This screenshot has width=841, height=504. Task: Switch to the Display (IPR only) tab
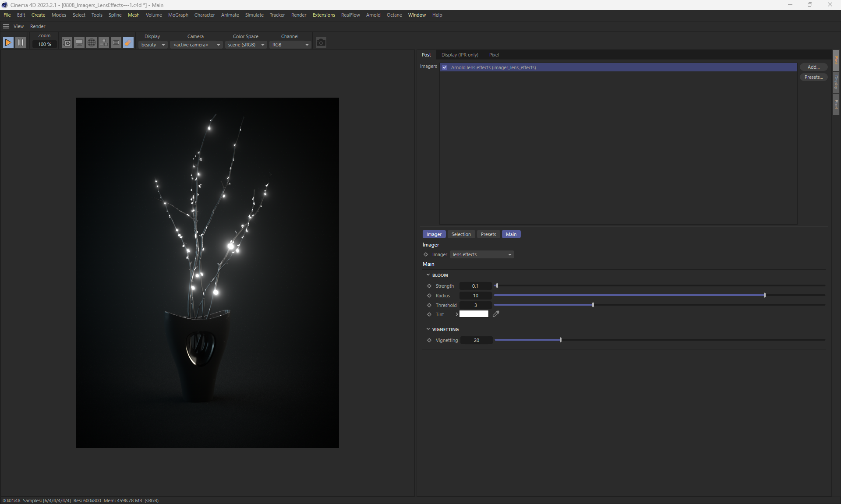click(459, 55)
